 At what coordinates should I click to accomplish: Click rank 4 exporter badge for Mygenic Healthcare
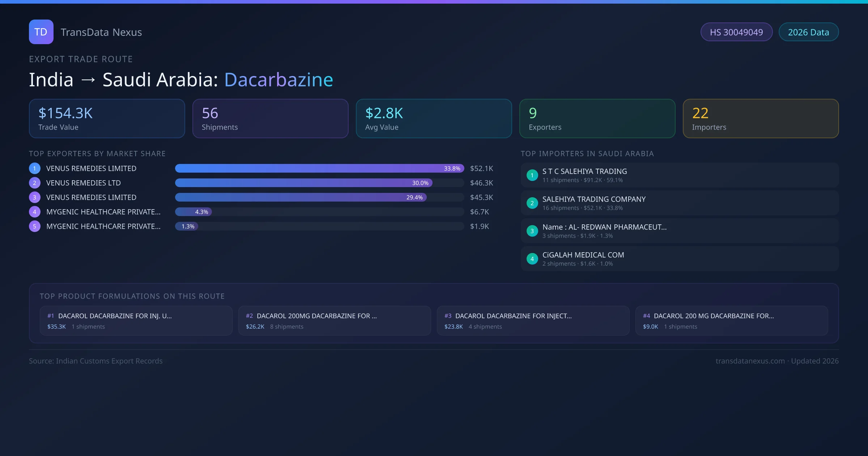pyautogui.click(x=35, y=212)
